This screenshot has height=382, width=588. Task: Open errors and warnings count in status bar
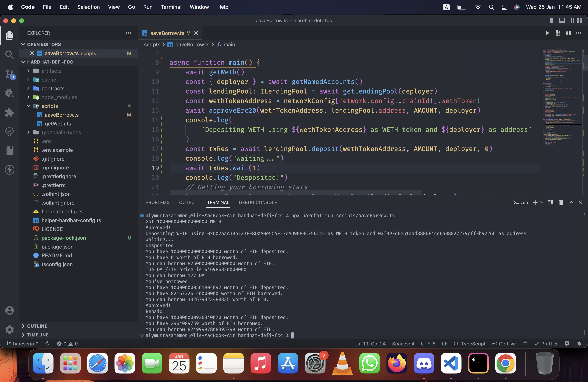pyautogui.click(x=67, y=343)
